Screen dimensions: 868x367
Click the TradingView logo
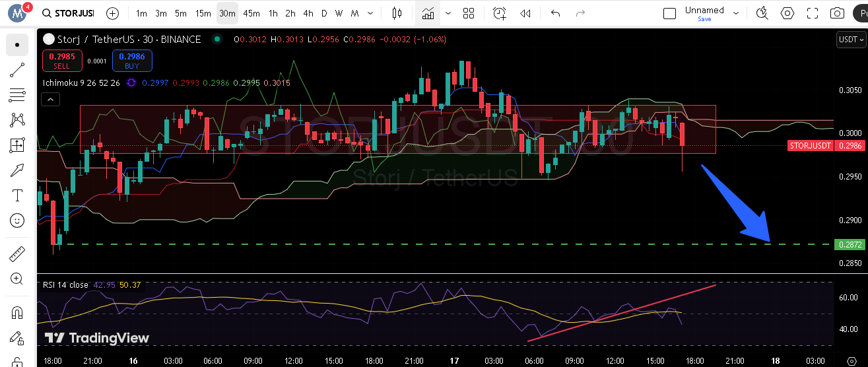point(97,338)
